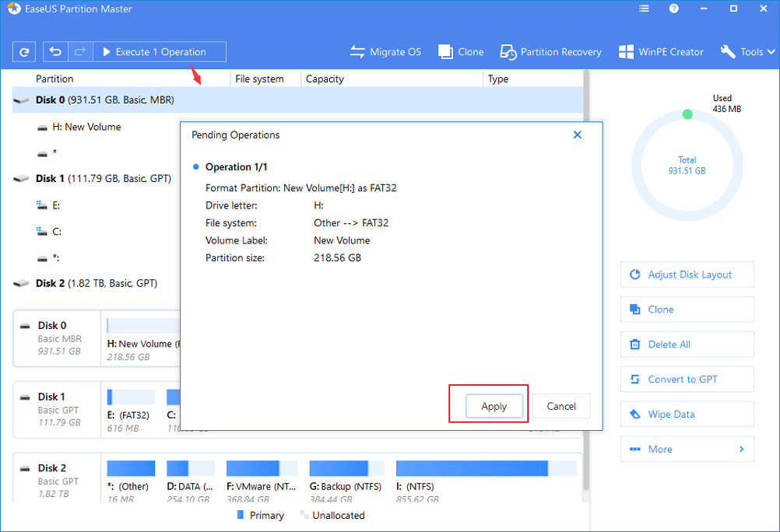Open the menu list icon in title bar
This screenshot has width=780, height=532.
(x=645, y=9)
